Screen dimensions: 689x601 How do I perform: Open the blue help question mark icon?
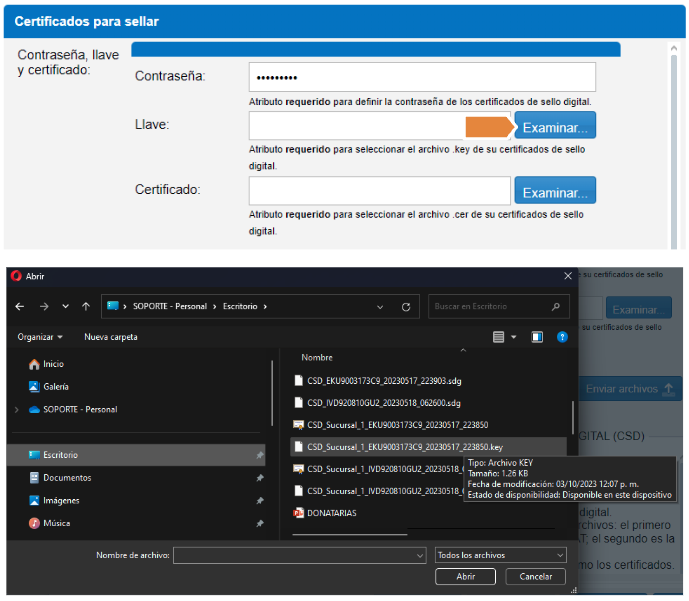(562, 338)
